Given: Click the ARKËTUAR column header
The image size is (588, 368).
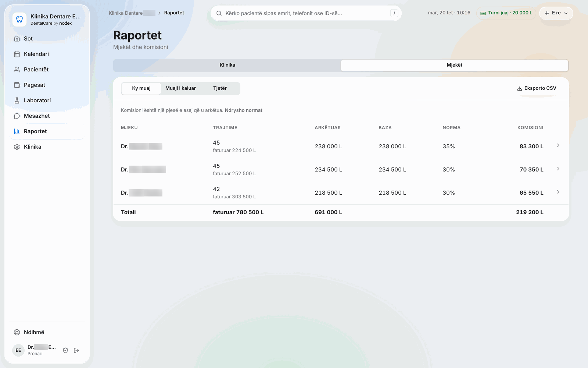Looking at the screenshot, I should point(328,128).
